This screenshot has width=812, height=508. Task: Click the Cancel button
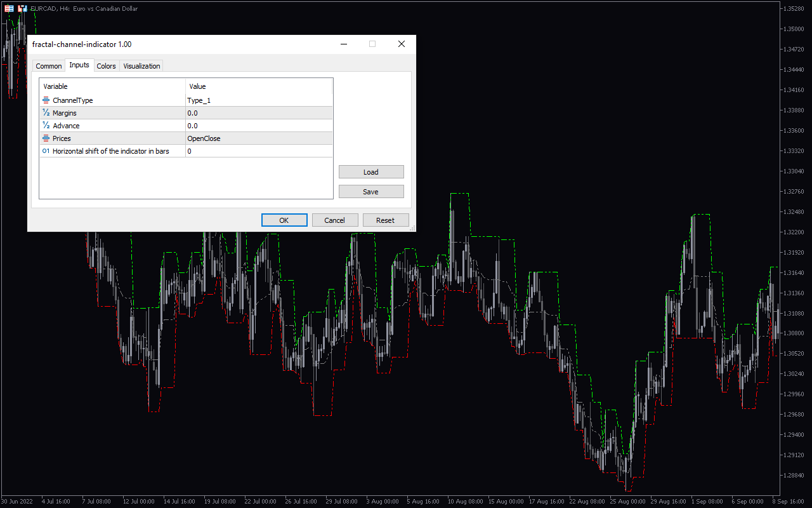pyautogui.click(x=335, y=220)
